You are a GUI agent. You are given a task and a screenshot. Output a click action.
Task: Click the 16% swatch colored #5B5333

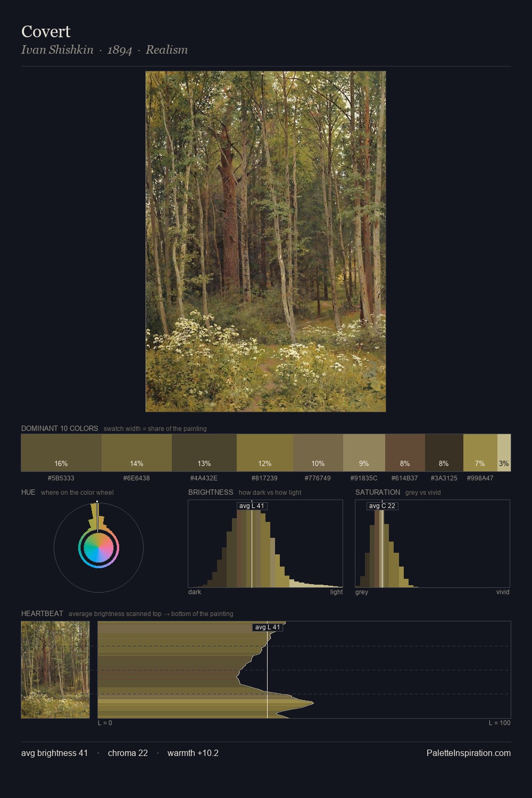tap(61, 453)
